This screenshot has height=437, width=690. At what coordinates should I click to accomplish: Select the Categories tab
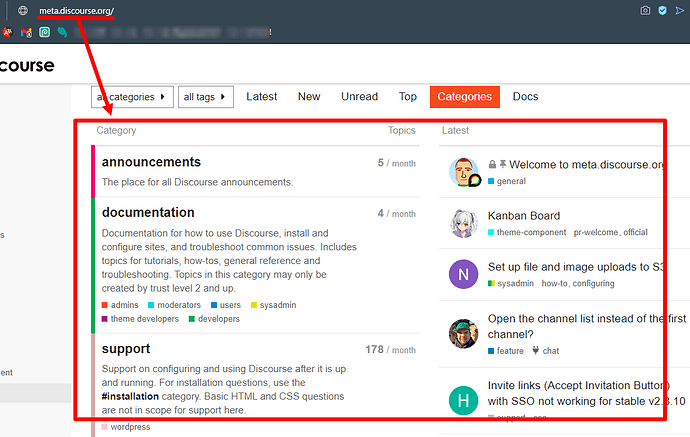pos(465,97)
